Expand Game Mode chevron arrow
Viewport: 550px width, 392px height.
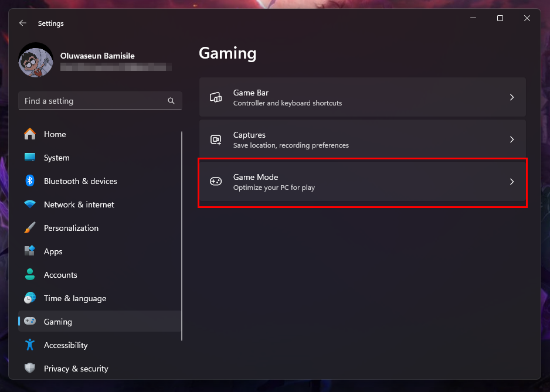pyautogui.click(x=512, y=182)
